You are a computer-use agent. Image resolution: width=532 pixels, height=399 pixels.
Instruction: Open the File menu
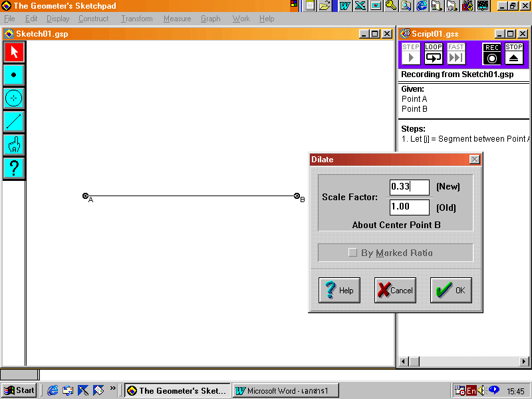coord(9,19)
